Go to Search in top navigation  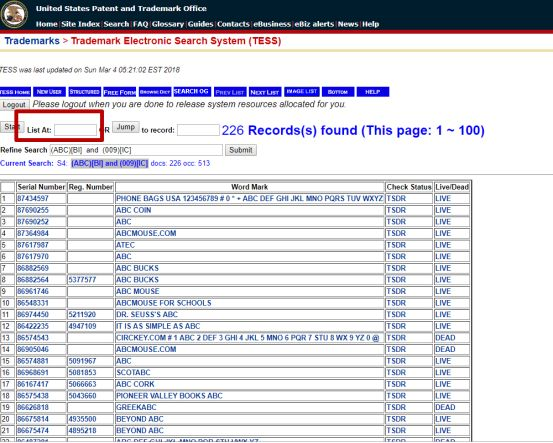coord(116,24)
